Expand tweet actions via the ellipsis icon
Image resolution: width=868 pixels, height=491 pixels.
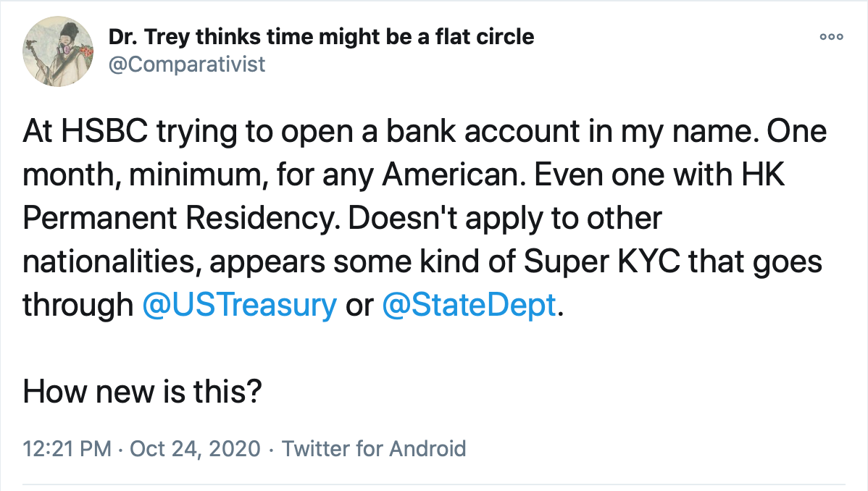click(832, 37)
